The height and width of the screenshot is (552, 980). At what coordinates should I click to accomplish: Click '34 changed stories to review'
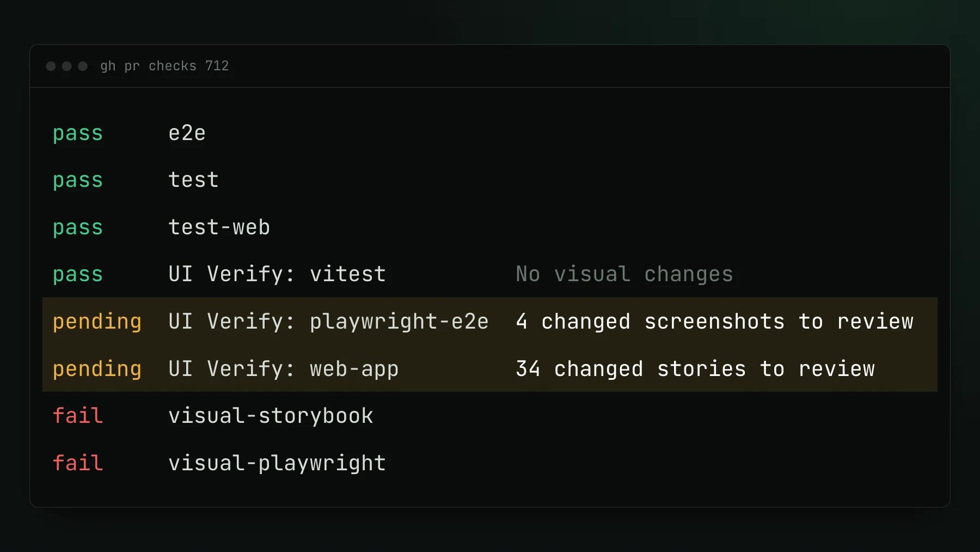695,369
